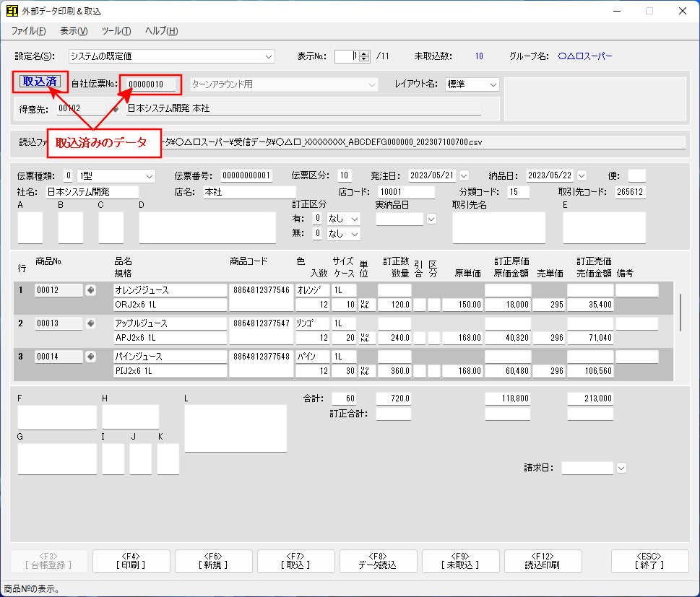Screen dimensions: 700x597
Task: Click the lookup icon beside product 00014
Action: [90, 357]
